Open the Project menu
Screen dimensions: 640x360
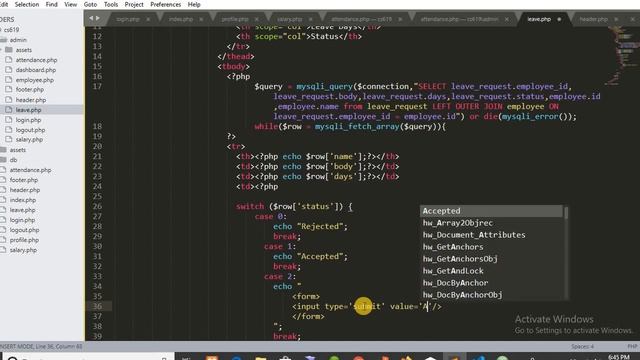[x=134, y=4]
